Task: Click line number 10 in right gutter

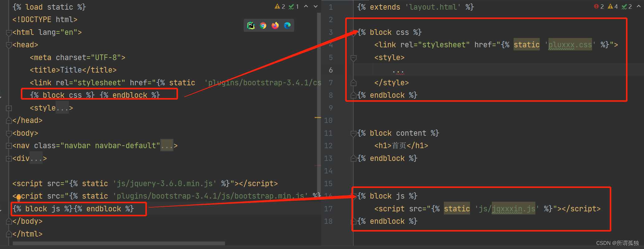Action: [328, 120]
